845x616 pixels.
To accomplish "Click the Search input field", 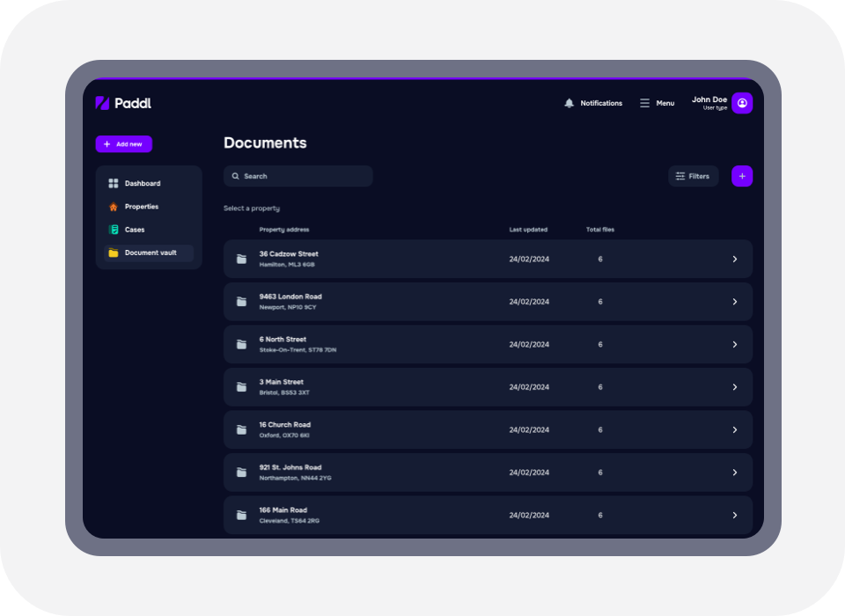I will click(x=298, y=176).
